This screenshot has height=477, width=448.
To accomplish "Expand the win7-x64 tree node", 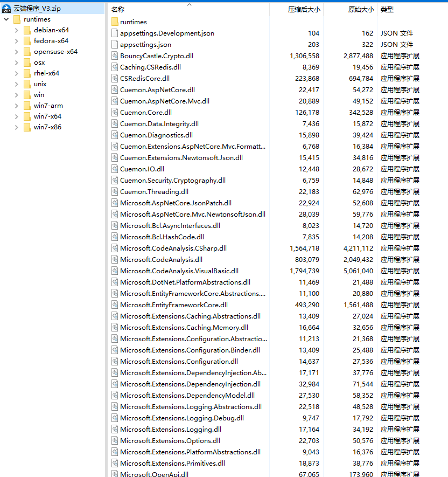I will coord(16,116).
